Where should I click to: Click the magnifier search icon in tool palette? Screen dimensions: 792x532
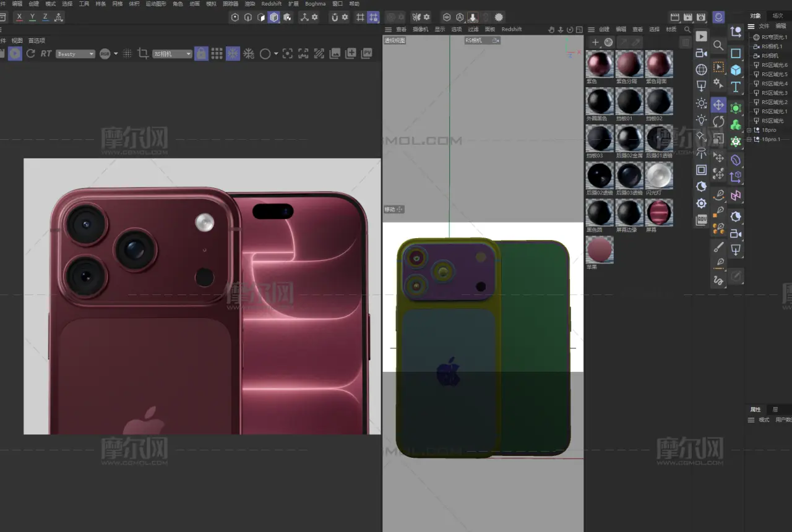click(x=718, y=45)
